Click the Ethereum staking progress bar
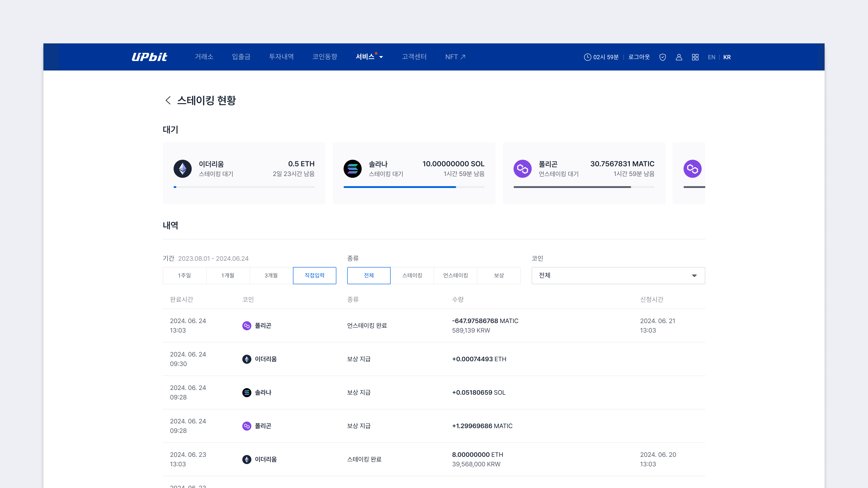Viewport: 868px width, 488px height. (x=244, y=187)
